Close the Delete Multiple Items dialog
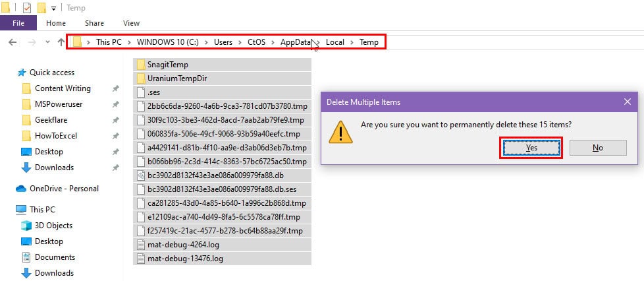 [x=627, y=102]
